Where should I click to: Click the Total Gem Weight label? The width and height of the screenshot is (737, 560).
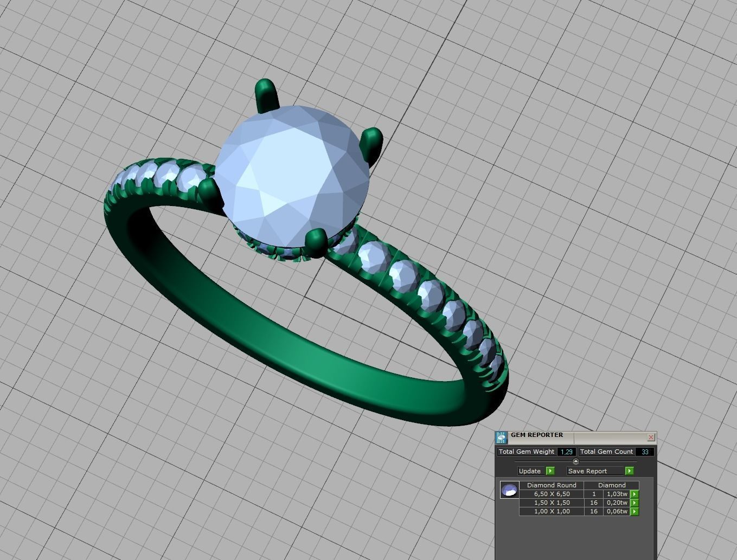point(527,452)
